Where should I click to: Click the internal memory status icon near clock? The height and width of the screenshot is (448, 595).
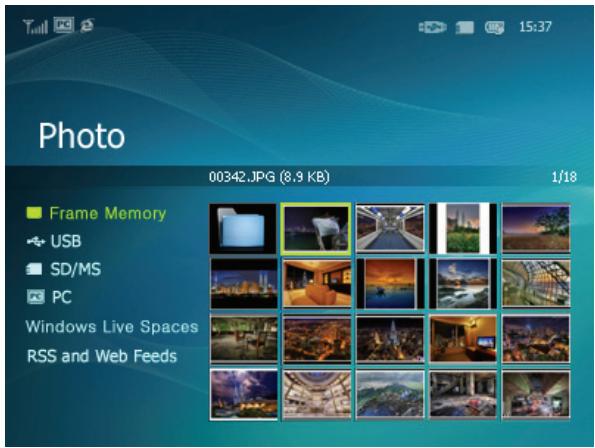[494, 27]
